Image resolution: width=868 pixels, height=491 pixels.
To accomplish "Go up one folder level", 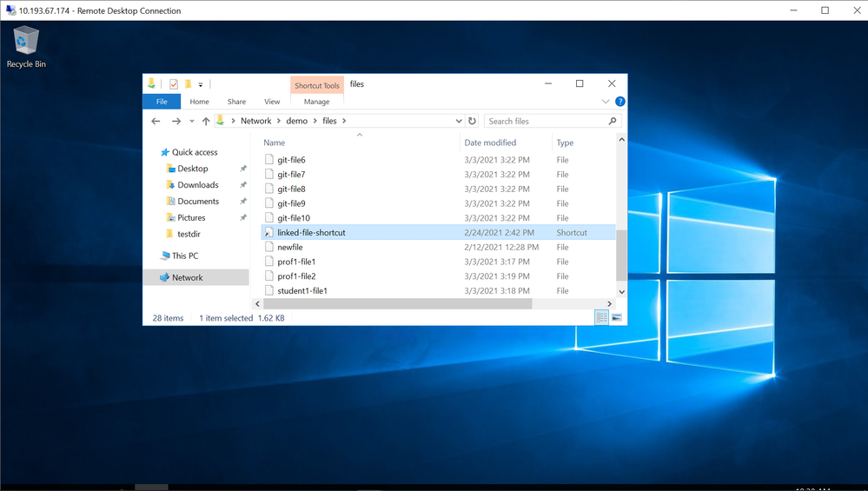I will pos(206,122).
